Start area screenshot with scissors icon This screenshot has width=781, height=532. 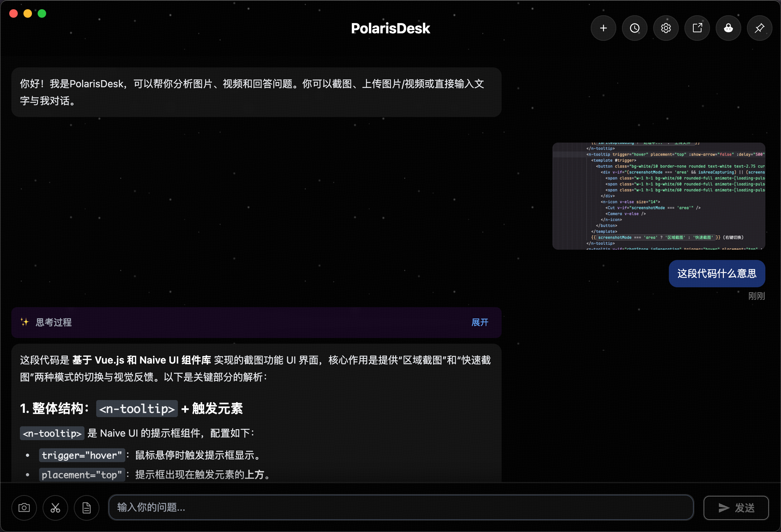[x=55, y=508]
